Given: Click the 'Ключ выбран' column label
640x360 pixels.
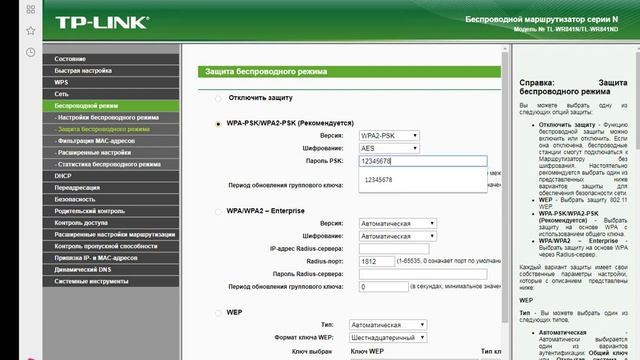Looking at the screenshot, I should coord(312,351).
